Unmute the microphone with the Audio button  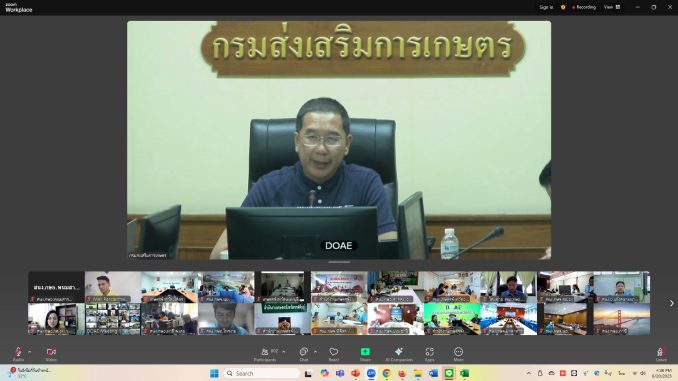[18, 353]
